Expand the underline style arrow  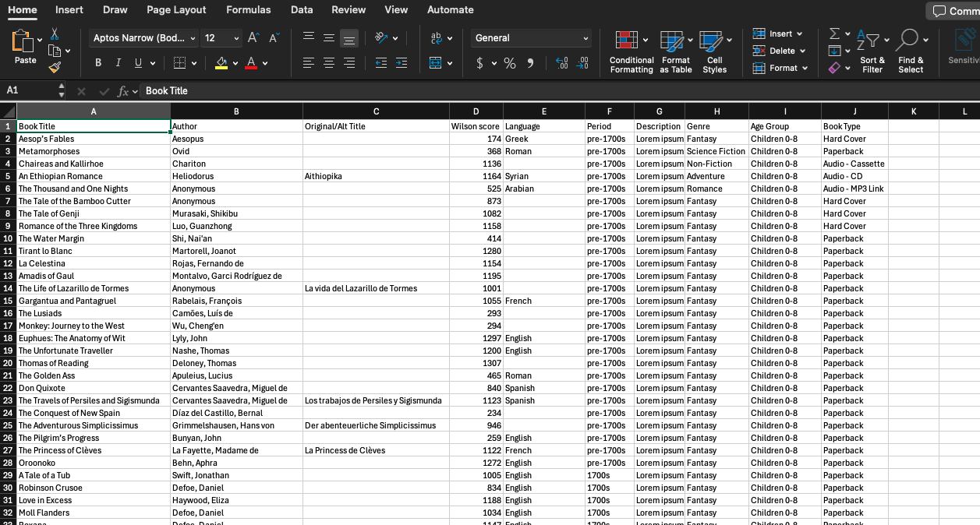153,63
